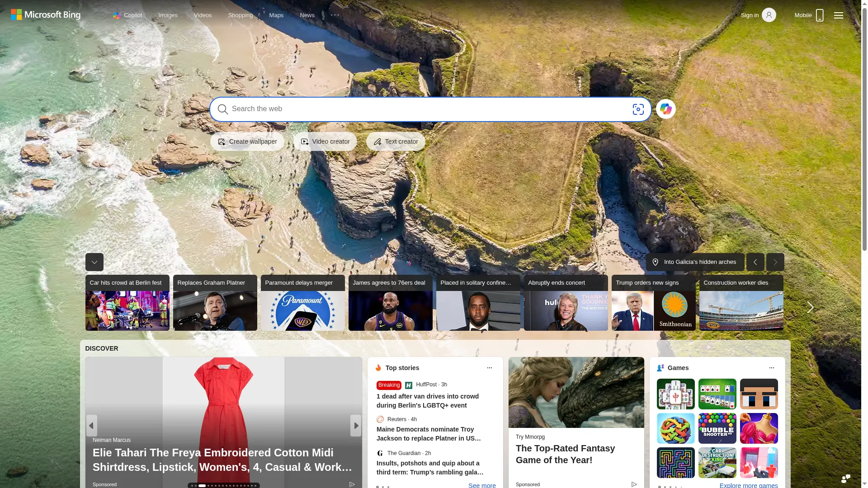
Task: Switch to the Images tab
Action: tap(168, 15)
